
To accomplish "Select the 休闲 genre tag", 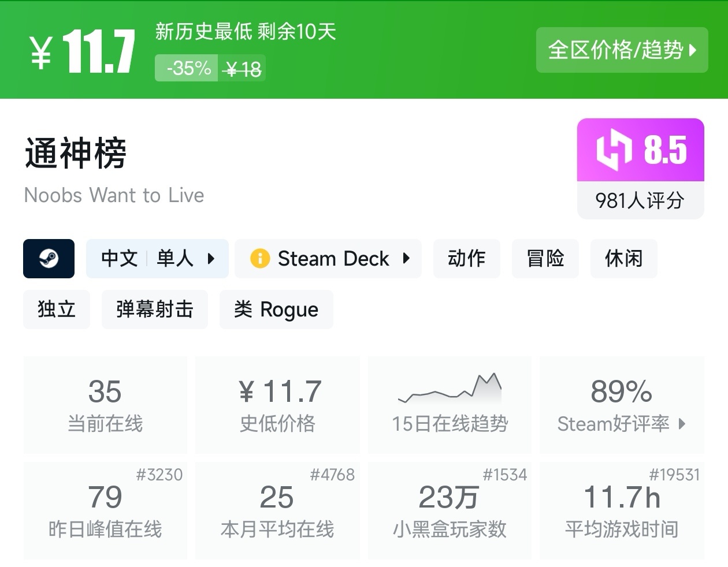I will coord(623,259).
